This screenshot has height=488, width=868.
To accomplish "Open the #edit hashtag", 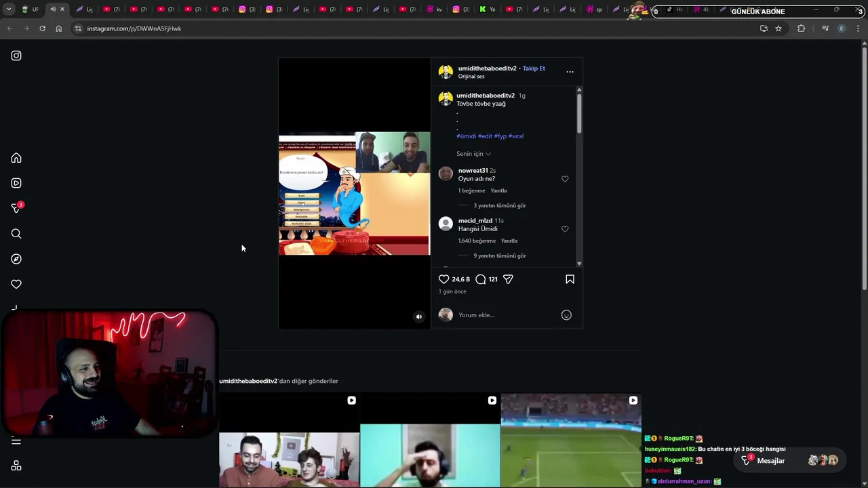I will click(x=485, y=136).
